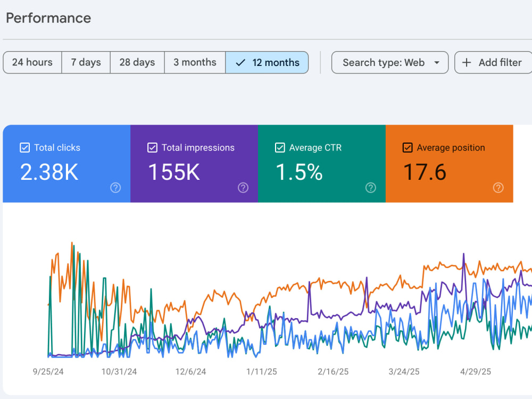Click the Add filter button
532x399 pixels.
point(493,62)
